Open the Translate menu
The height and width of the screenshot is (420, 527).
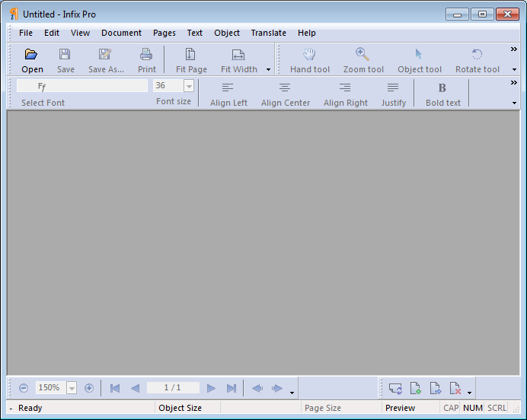point(268,33)
